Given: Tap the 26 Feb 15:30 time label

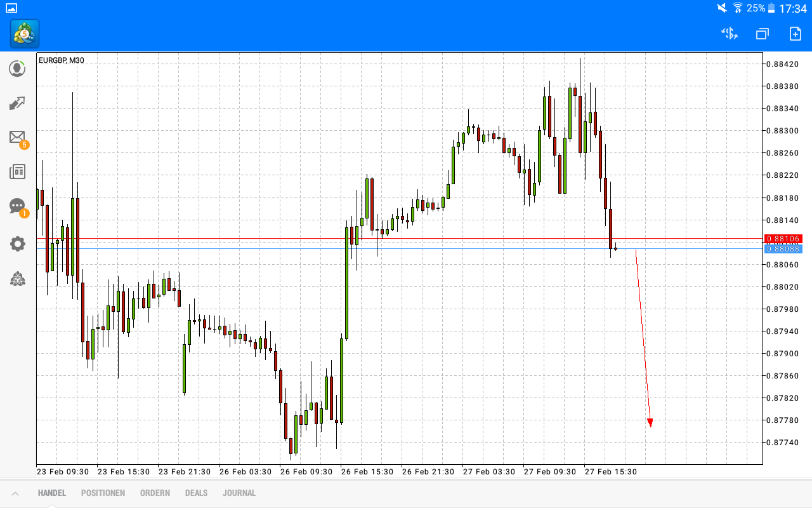Looking at the screenshot, I should point(367,472).
